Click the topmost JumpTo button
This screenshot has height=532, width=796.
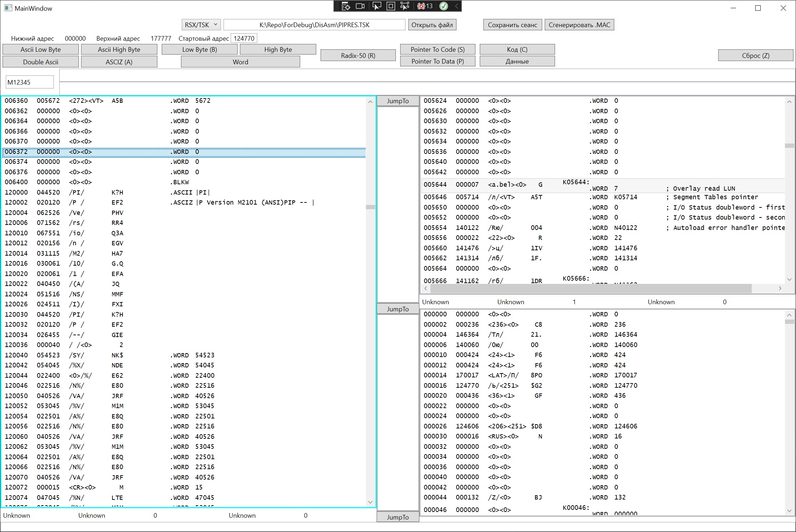click(x=398, y=101)
